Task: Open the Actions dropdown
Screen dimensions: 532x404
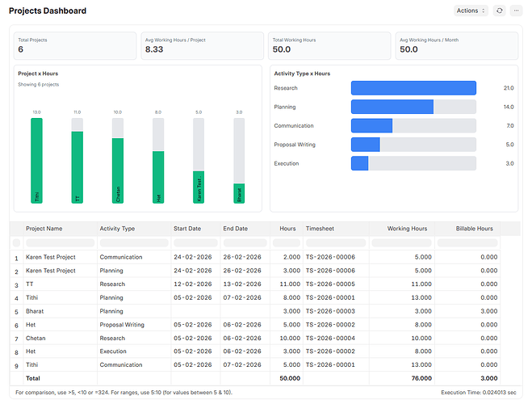Action: [471, 11]
